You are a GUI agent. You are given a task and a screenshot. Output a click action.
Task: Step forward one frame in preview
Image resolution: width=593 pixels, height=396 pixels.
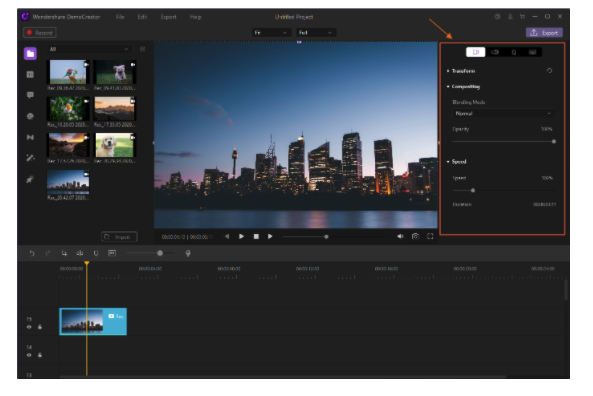270,236
